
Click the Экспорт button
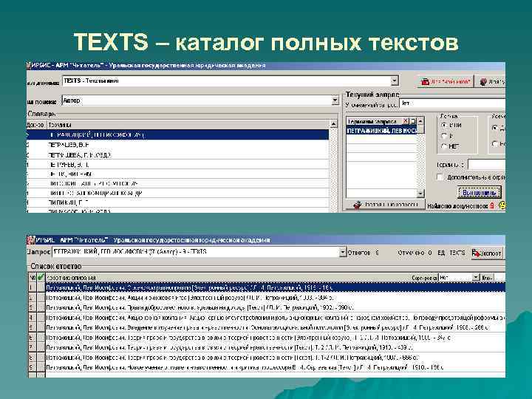[x=487, y=253]
